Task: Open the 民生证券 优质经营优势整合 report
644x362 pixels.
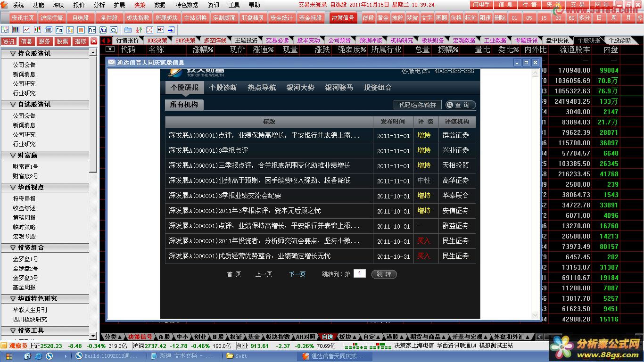Action: (x=320, y=256)
